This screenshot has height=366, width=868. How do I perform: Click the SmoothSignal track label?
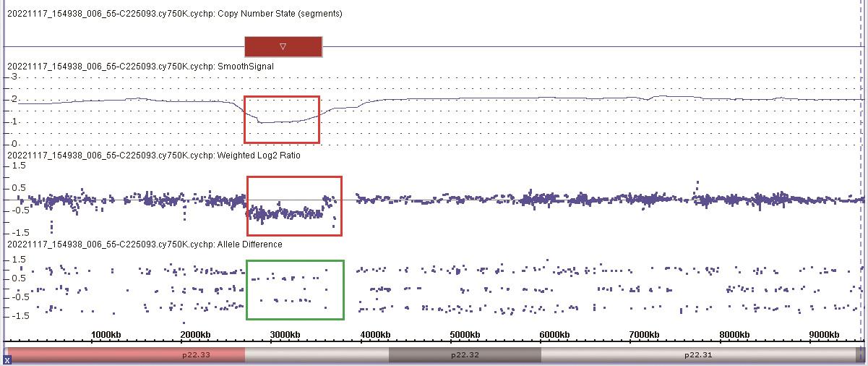140,67
